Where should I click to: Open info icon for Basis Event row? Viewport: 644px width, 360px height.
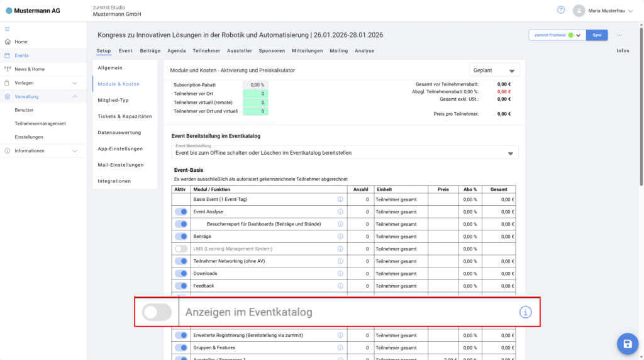coord(340,199)
